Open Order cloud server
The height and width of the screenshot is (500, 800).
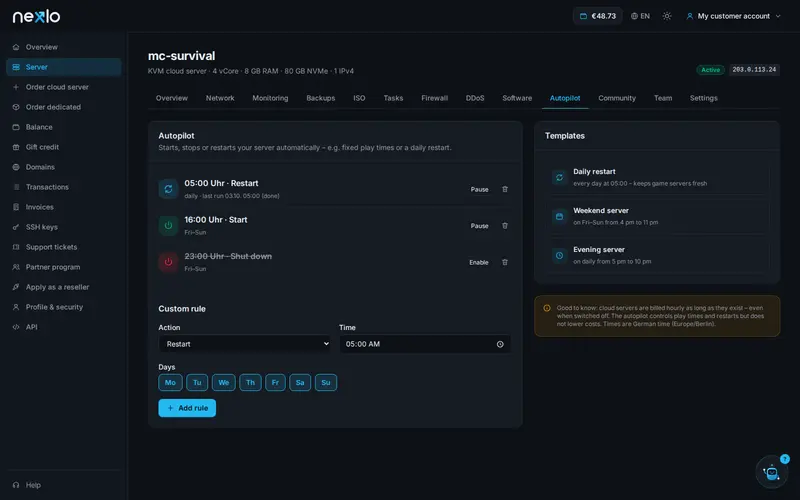point(64,87)
